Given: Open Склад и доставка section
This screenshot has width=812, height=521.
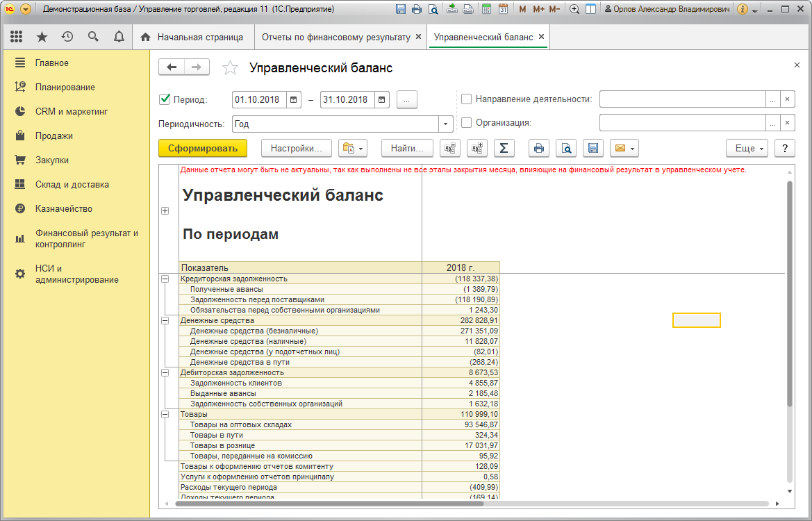Looking at the screenshot, I should 72,184.
